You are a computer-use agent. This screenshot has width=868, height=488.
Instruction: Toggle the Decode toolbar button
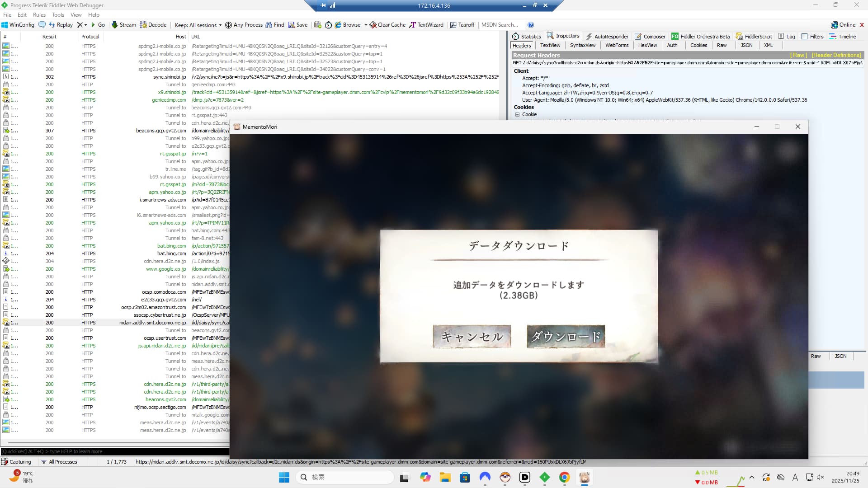pos(153,25)
